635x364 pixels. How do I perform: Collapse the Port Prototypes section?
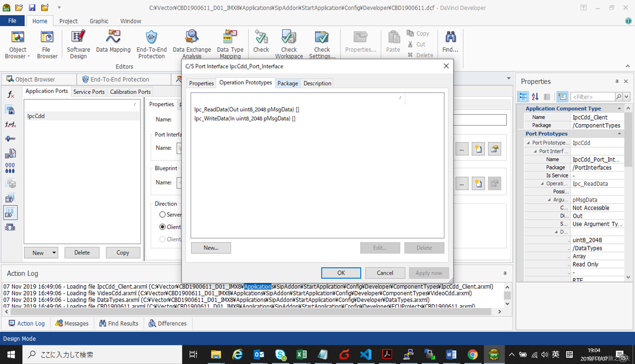click(x=619, y=134)
